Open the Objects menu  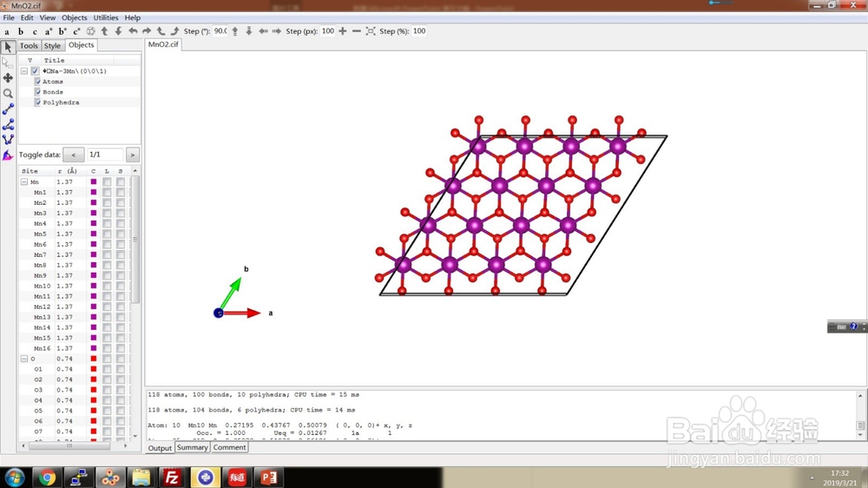point(74,17)
